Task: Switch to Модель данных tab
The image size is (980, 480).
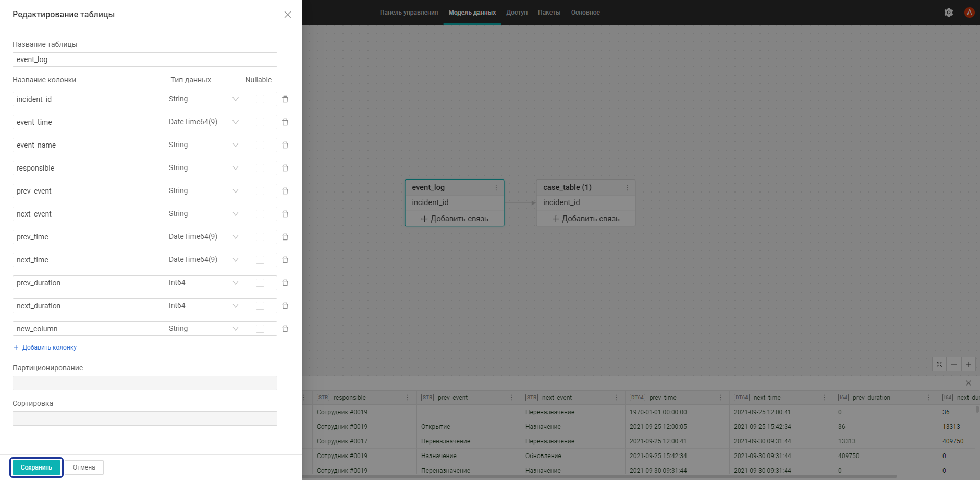Action: tap(472, 13)
